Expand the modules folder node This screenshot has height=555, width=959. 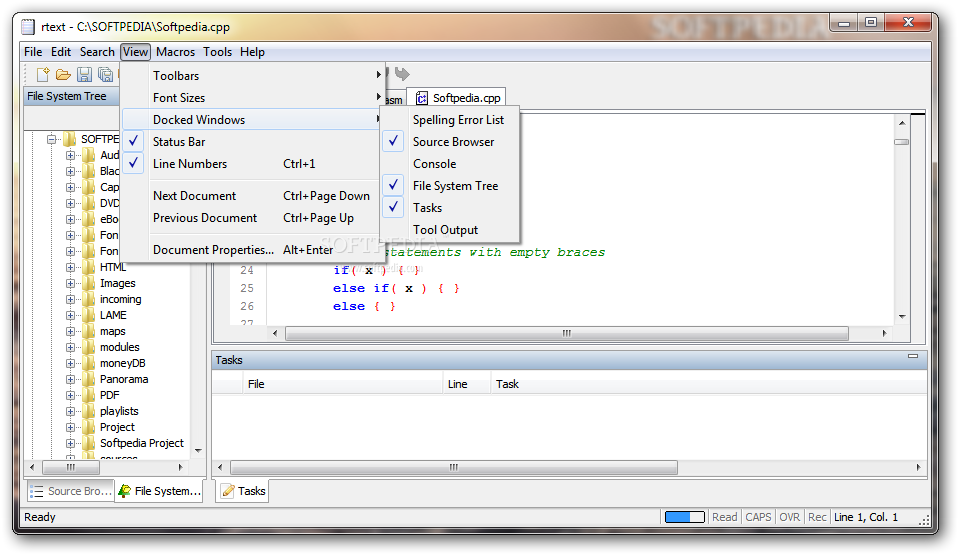(70, 347)
